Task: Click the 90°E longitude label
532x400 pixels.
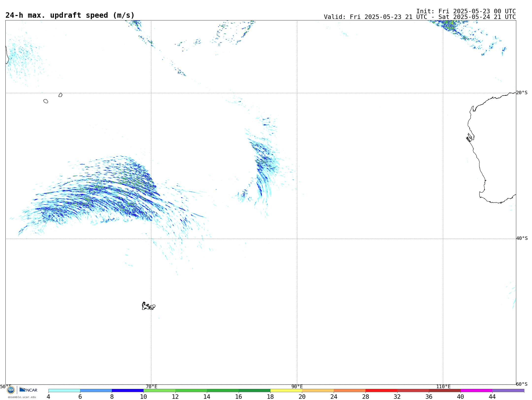Action: pos(297,386)
